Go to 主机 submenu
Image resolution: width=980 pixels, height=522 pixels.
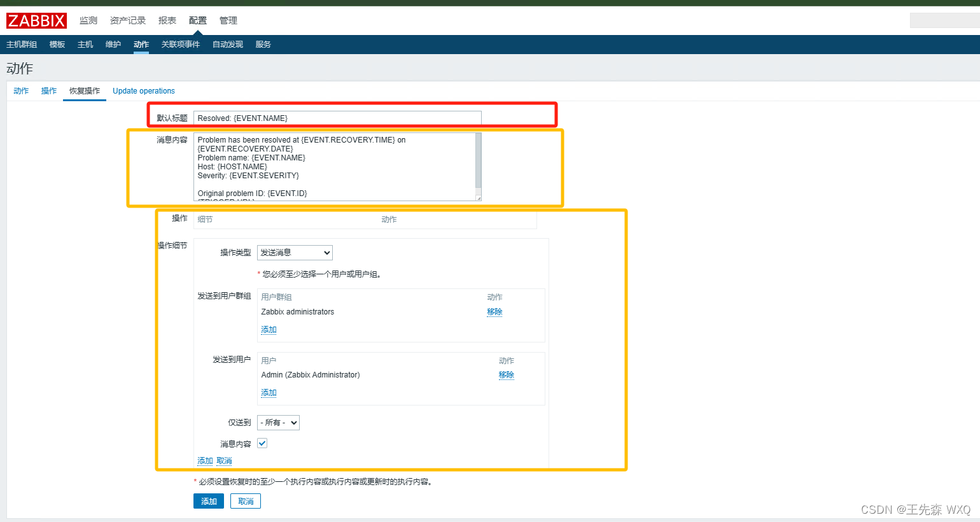[x=85, y=45]
